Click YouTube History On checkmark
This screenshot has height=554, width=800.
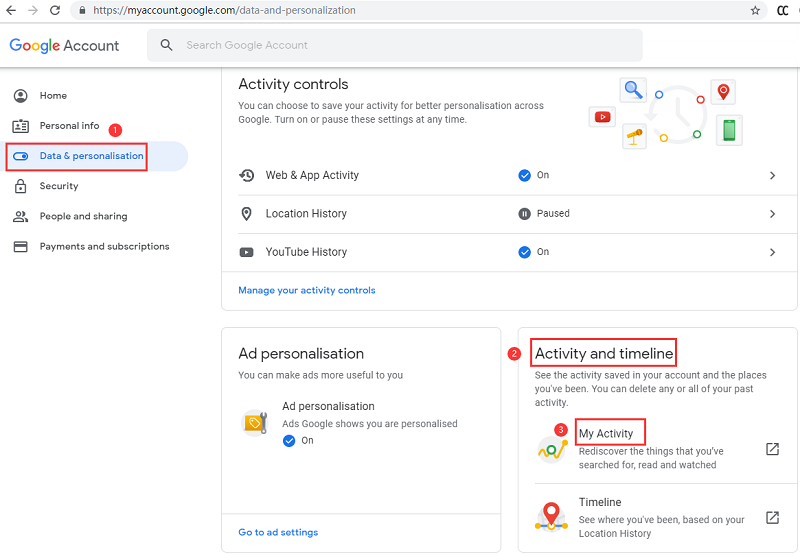(524, 252)
